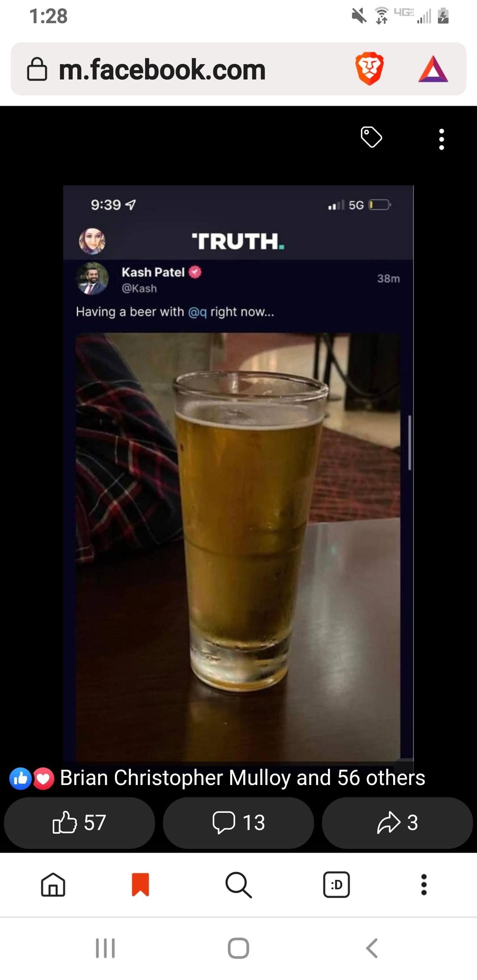
Task: Open the Brave Rewards triangle icon
Action: click(433, 69)
